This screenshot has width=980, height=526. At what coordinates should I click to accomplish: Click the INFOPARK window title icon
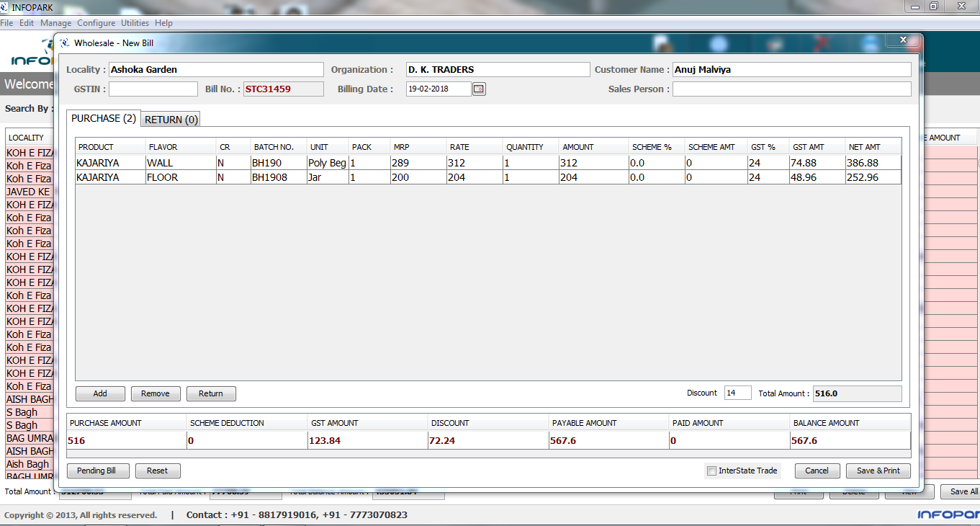coord(6,6)
